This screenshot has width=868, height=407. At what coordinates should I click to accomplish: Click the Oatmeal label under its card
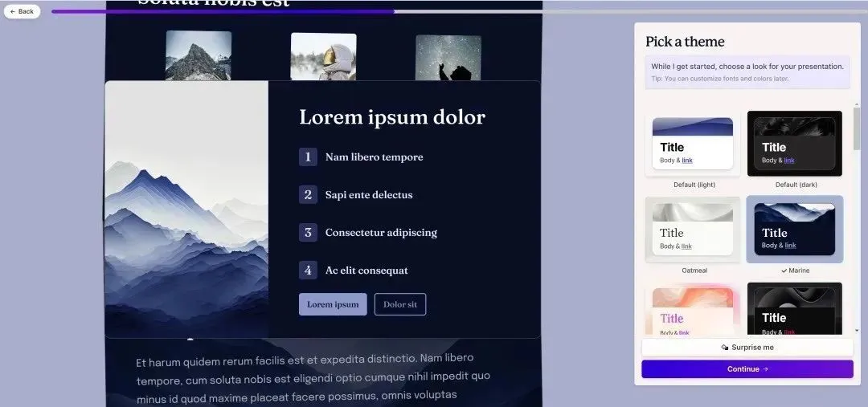(x=694, y=271)
